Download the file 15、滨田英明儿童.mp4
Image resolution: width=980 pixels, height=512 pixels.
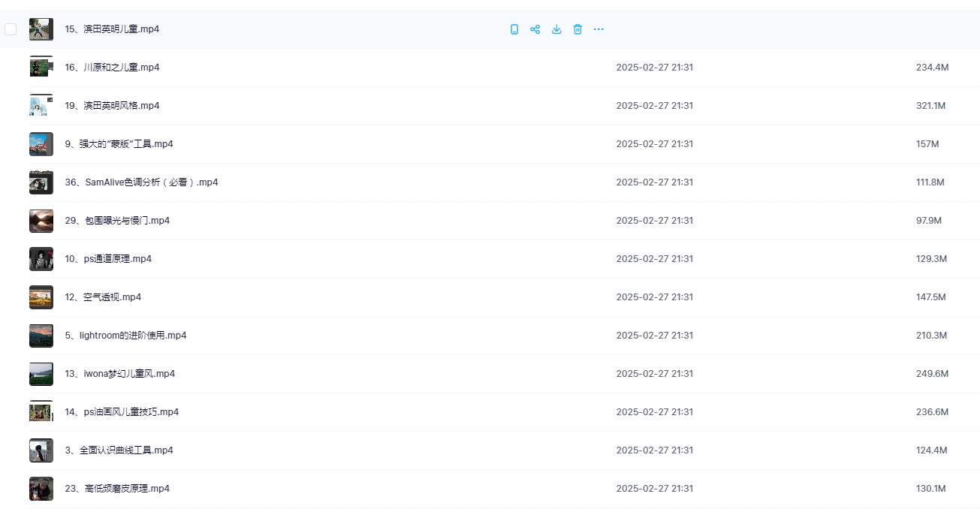pos(556,29)
